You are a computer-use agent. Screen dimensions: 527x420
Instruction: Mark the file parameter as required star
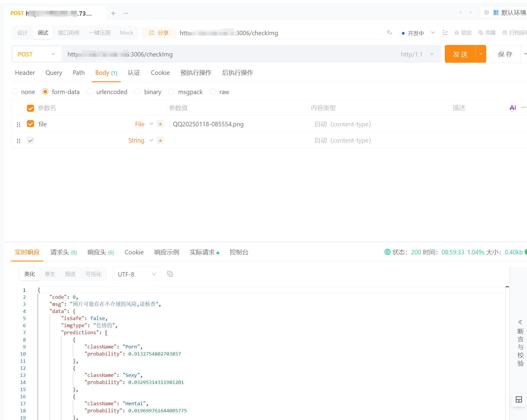[x=160, y=124]
